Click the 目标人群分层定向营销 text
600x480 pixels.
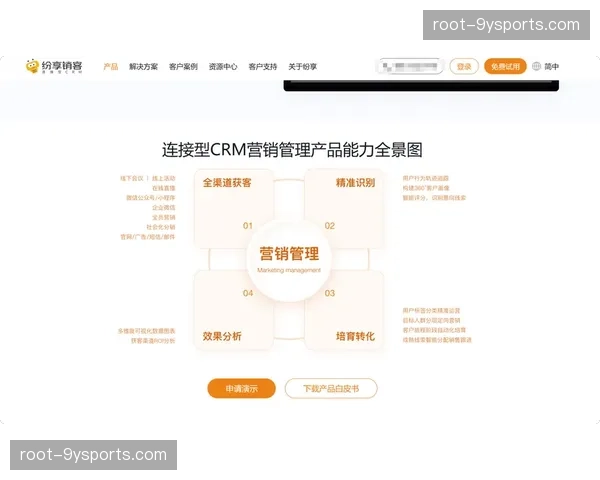(431, 320)
